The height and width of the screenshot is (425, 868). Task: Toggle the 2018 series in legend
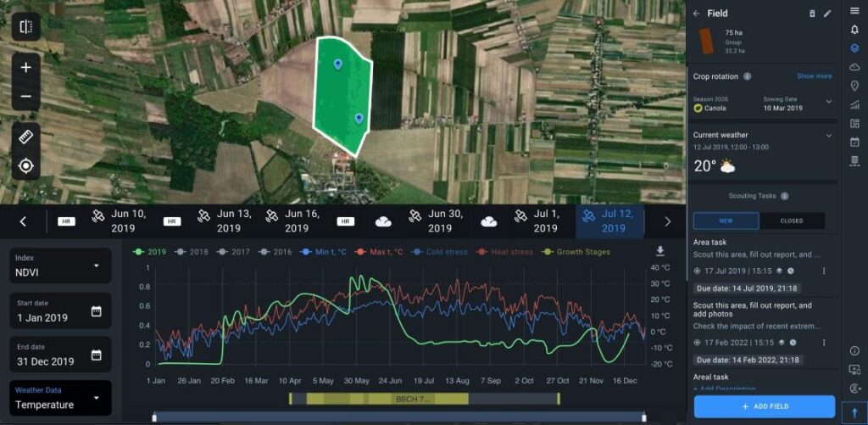(x=191, y=252)
